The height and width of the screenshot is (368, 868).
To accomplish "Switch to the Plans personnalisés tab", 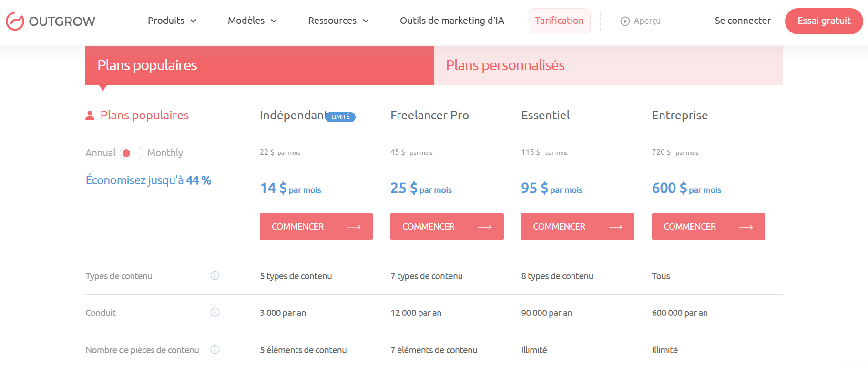I will (x=608, y=65).
